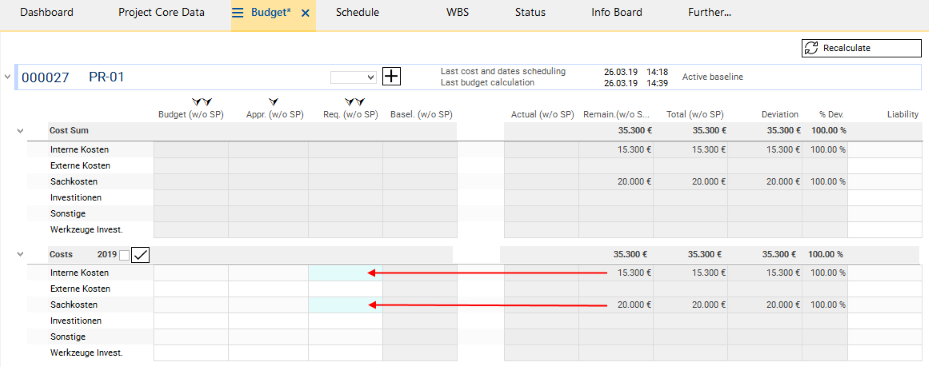Click the Appr. (w/o SP) column header
This screenshot has height=367, width=929.
click(274, 114)
